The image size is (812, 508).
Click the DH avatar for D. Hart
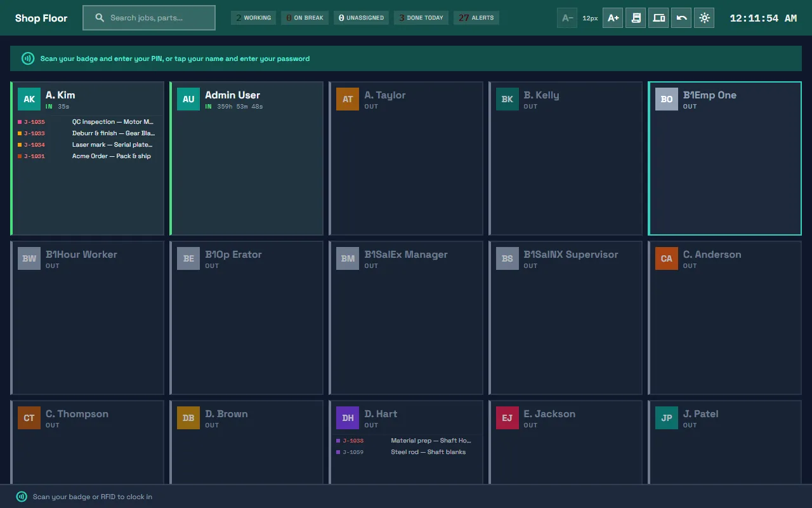(348, 418)
